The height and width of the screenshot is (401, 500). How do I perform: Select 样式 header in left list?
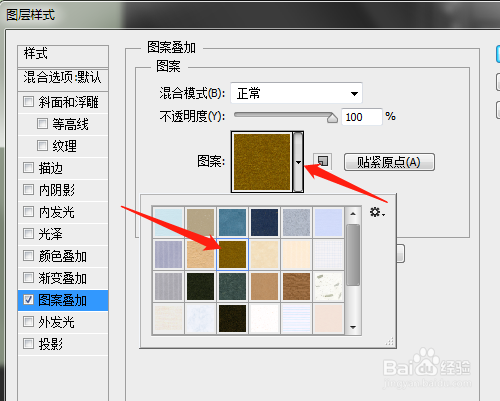click(x=63, y=56)
